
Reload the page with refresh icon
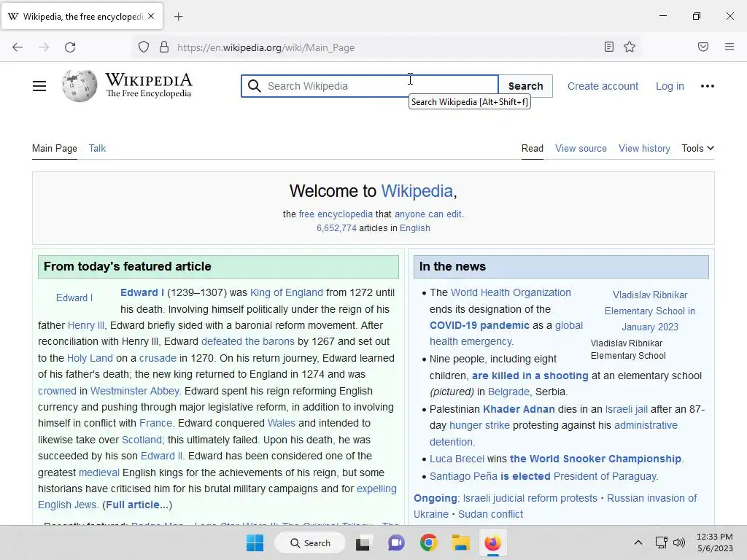[70, 47]
